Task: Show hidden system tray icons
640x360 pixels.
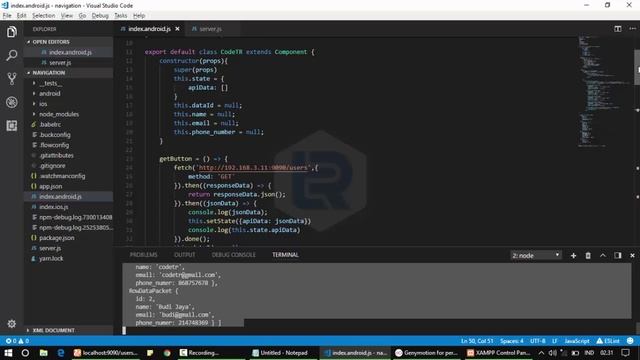Action: coord(541,353)
